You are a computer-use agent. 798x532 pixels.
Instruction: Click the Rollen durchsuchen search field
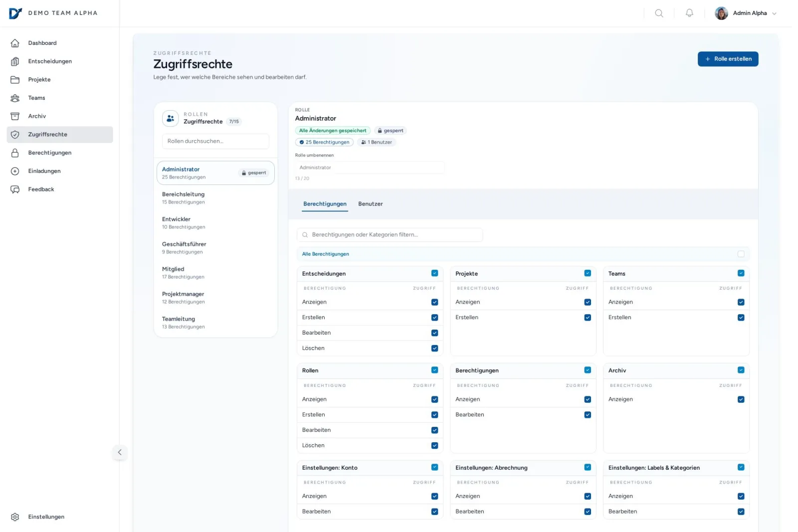point(215,142)
